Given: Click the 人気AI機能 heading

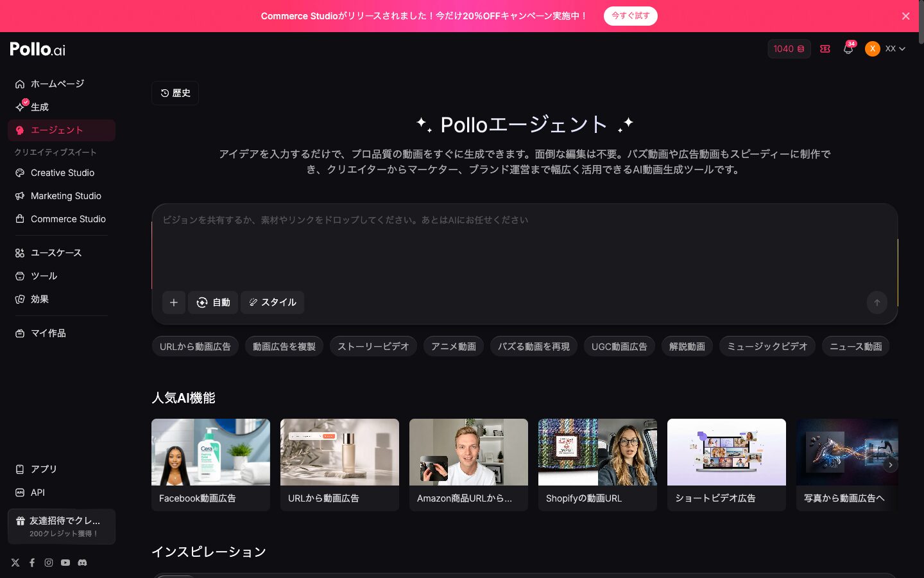Looking at the screenshot, I should (x=184, y=398).
